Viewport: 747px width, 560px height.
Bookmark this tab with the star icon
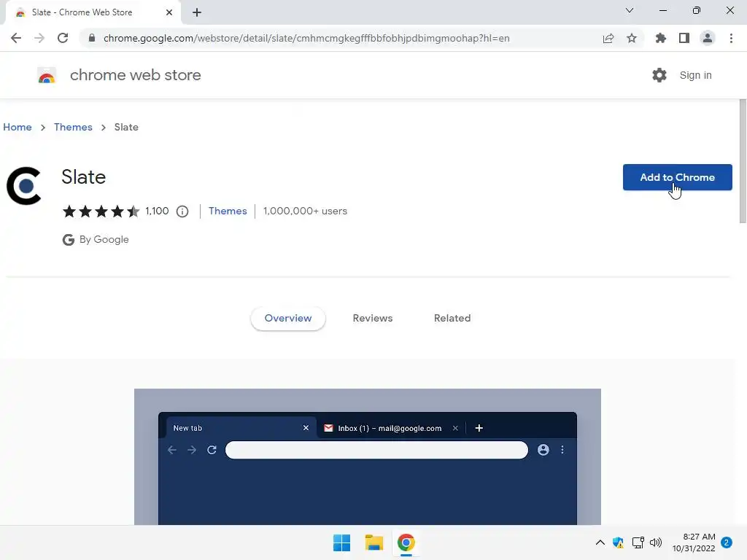point(632,38)
